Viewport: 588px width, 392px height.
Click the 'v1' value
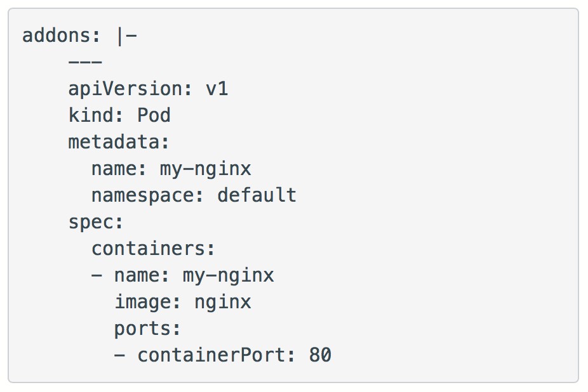pos(217,89)
